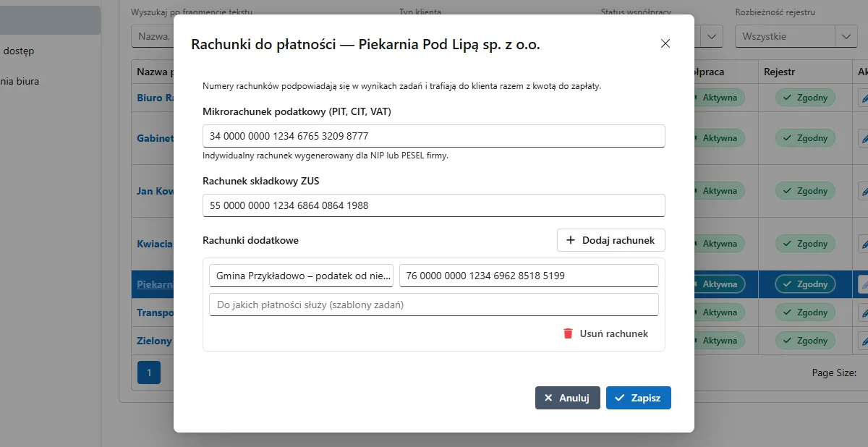Edit the Gmina Przykładowo account name field
868x447 pixels.
[x=301, y=276]
